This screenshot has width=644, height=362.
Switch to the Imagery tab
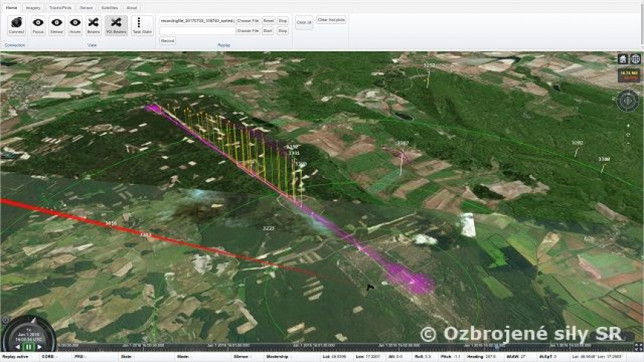[x=34, y=7]
